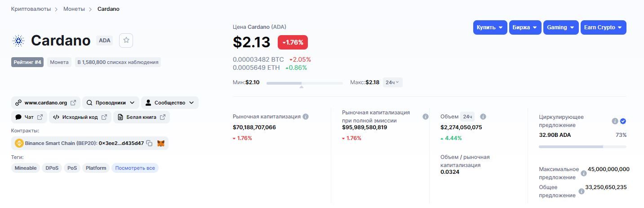Click info icon next to Объем 24ч
This screenshot has width=644, height=208.
click(x=483, y=117)
